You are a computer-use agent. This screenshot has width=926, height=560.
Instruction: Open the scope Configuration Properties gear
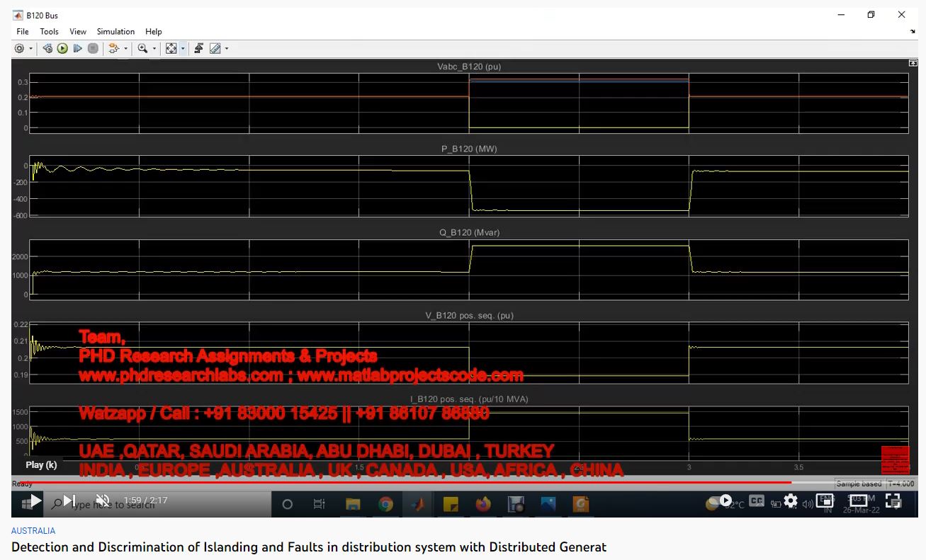[19, 49]
